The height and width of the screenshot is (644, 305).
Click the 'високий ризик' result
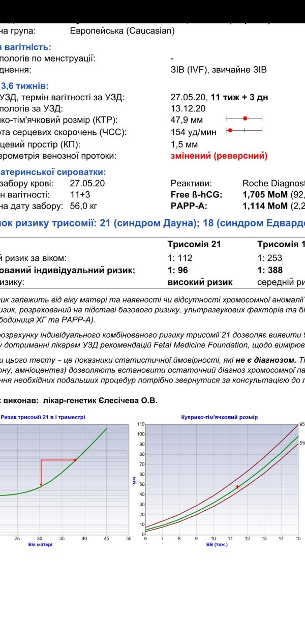[200, 282]
